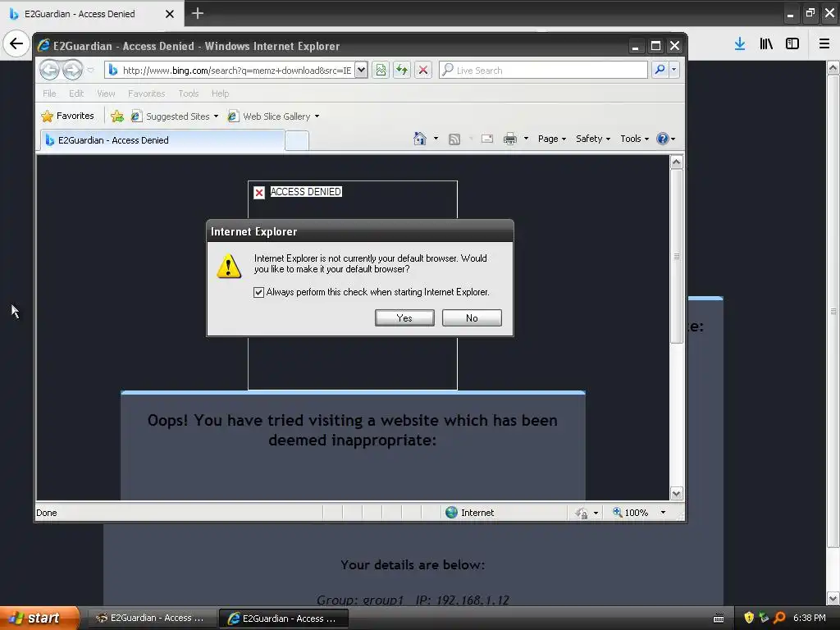
Task: Switch to IE E2Guardian taskbar button
Action: pyautogui.click(x=284, y=619)
